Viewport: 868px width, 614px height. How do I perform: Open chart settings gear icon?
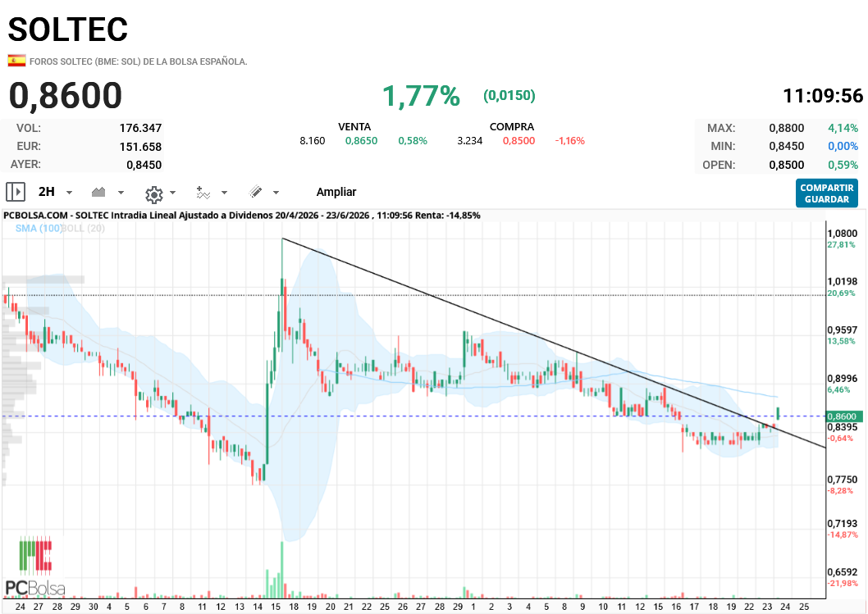154,193
